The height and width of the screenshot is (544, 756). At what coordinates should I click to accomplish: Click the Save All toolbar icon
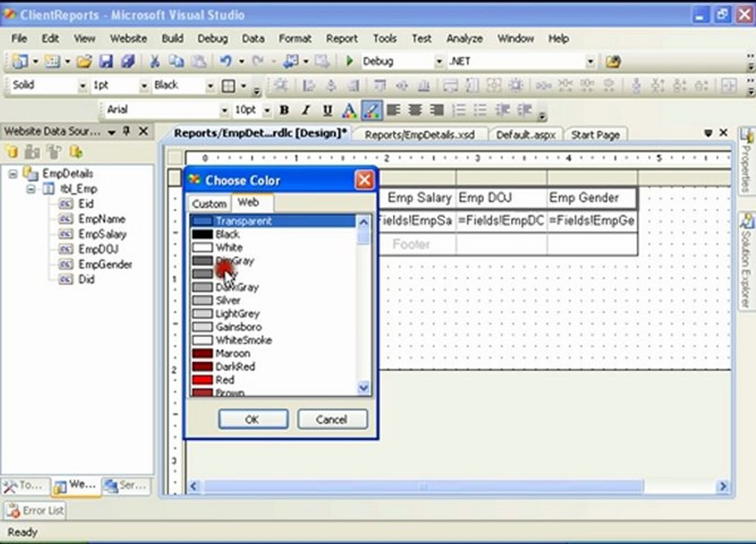click(127, 61)
